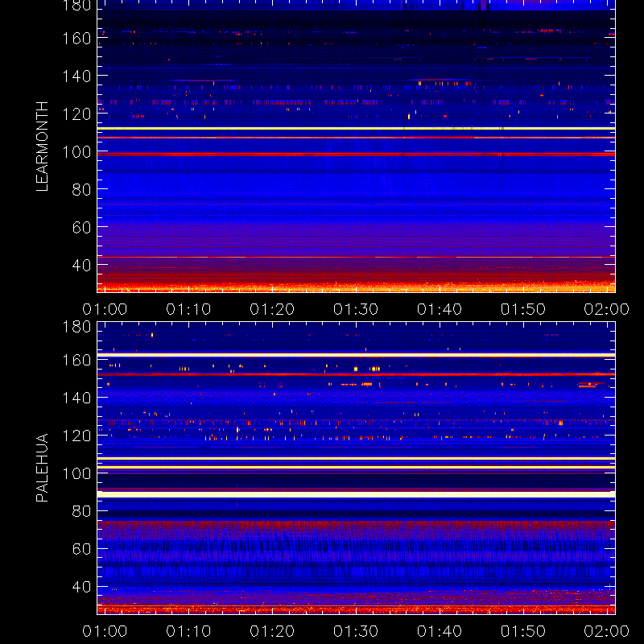
Task: Click the 02:00 time label under the Palehua plot
Action: pyautogui.click(x=607, y=631)
